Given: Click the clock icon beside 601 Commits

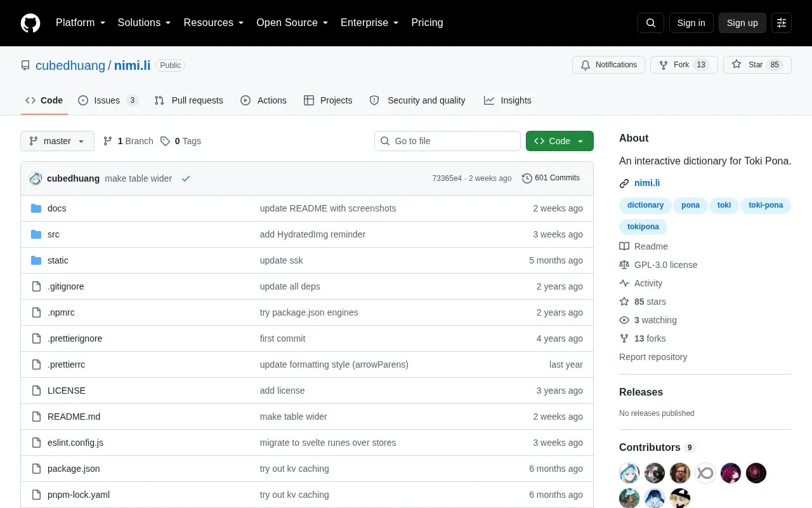Looking at the screenshot, I should (527, 178).
